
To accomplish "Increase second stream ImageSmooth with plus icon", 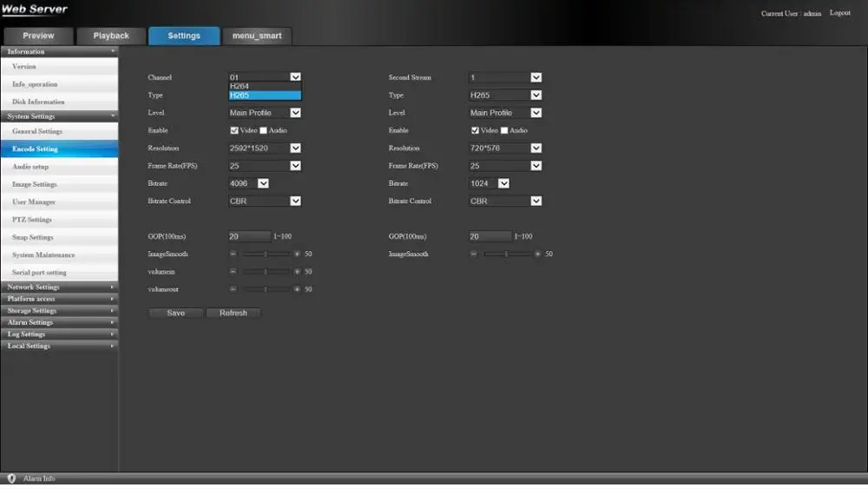I will click(537, 254).
